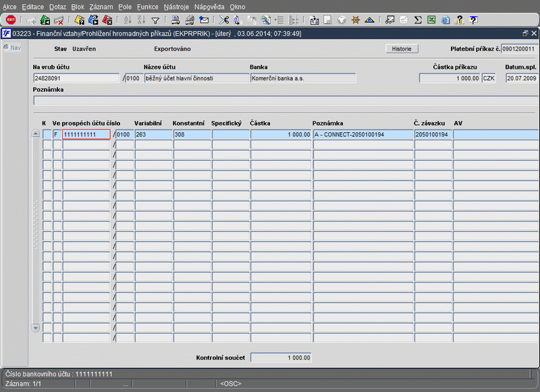Open print preview printer-with-page icon
The image size is (540, 392).
pyautogui.click(x=190, y=20)
